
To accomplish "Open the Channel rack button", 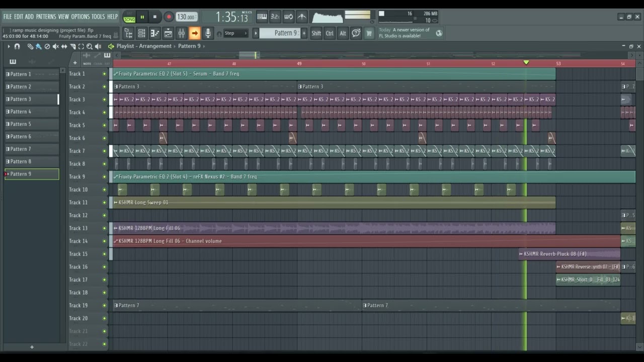I will point(141,33).
